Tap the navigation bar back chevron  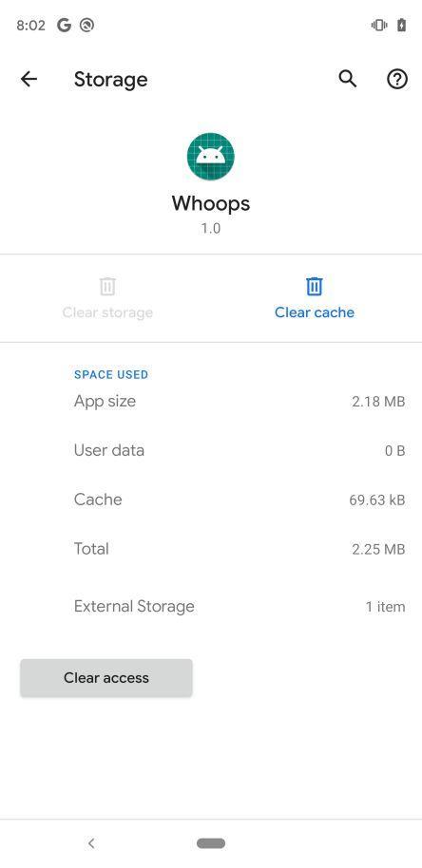pos(91,843)
